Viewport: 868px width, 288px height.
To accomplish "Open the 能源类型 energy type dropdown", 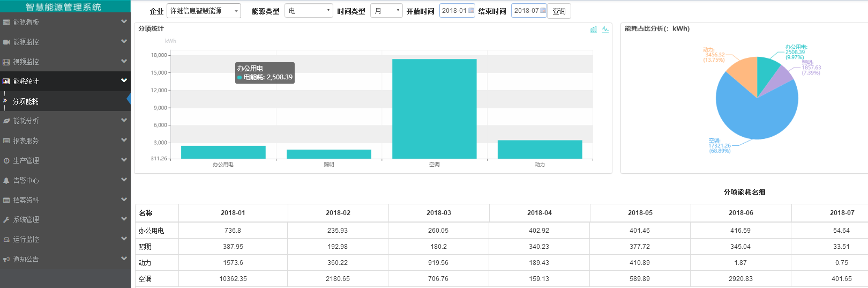I will coord(309,11).
